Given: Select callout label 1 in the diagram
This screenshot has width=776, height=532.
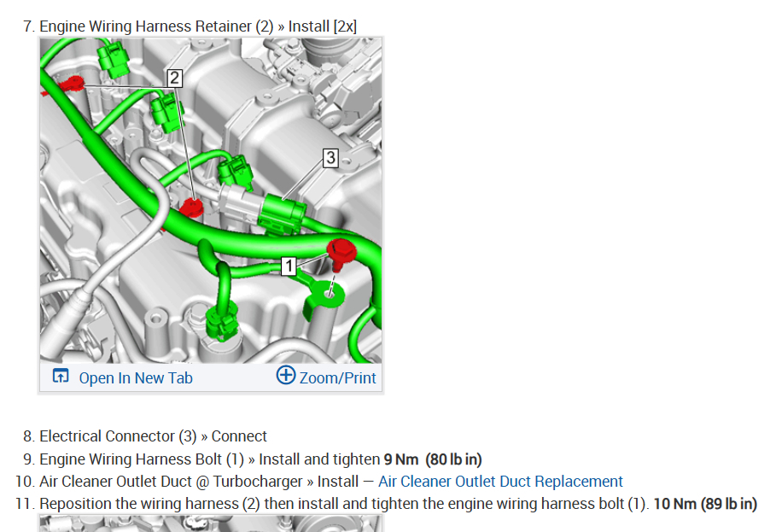Looking at the screenshot, I should click(289, 266).
